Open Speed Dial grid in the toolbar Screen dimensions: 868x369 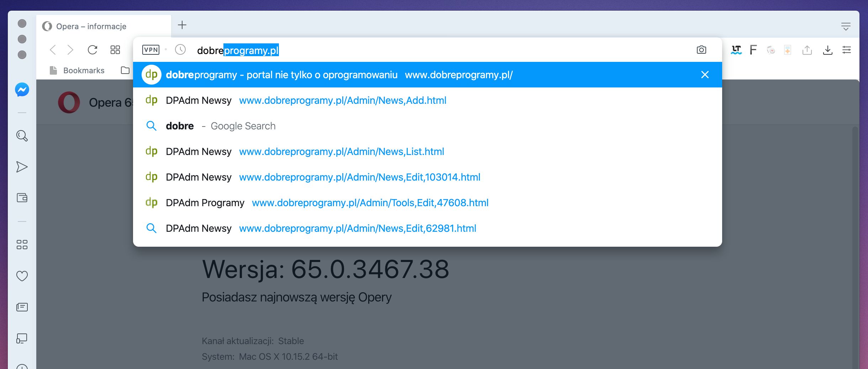(x=115, y=50)
